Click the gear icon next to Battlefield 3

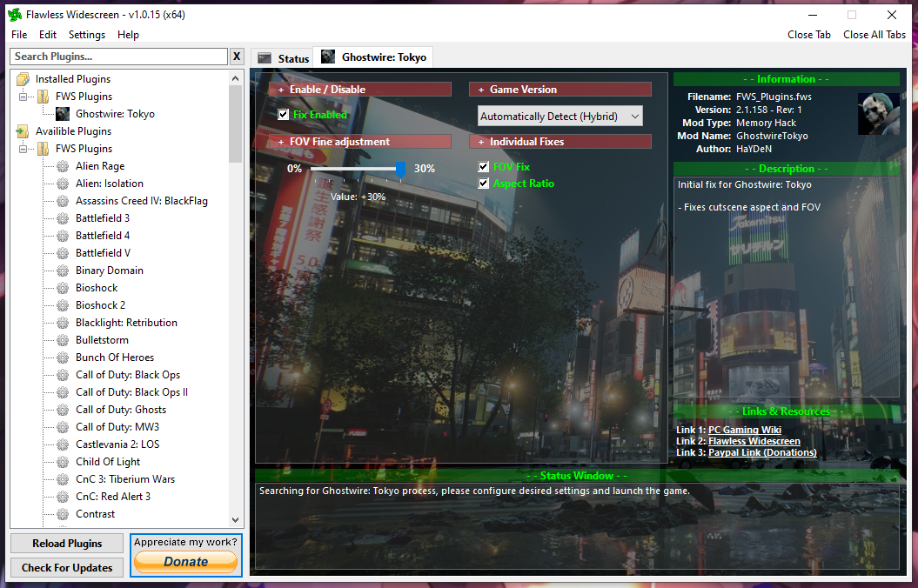[63, 218]
